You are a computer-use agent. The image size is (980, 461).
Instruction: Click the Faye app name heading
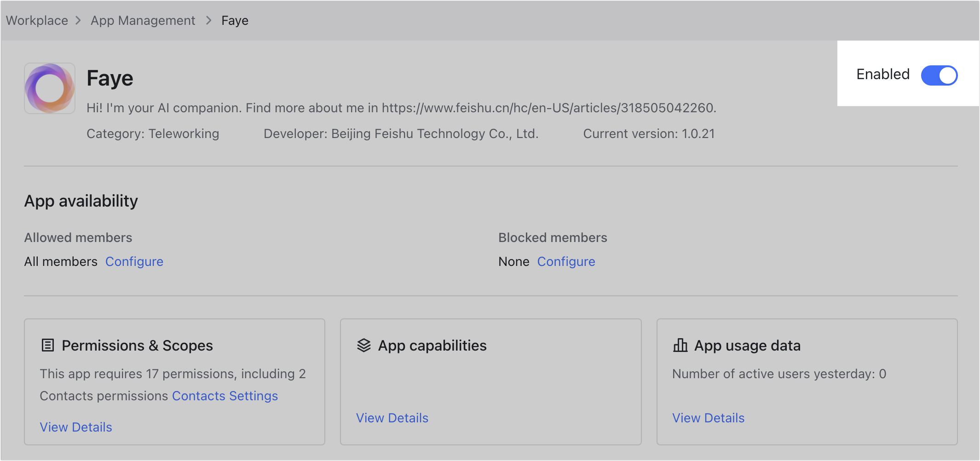(110, 78)
